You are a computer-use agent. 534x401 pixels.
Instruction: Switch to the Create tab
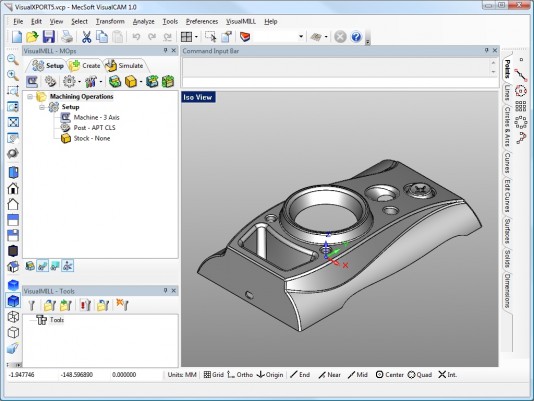coord(85,65)
